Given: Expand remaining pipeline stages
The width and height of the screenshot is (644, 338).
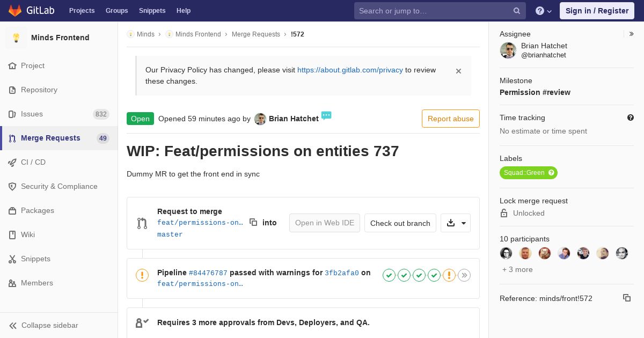Looking at the screenshot, I should 464,275.
